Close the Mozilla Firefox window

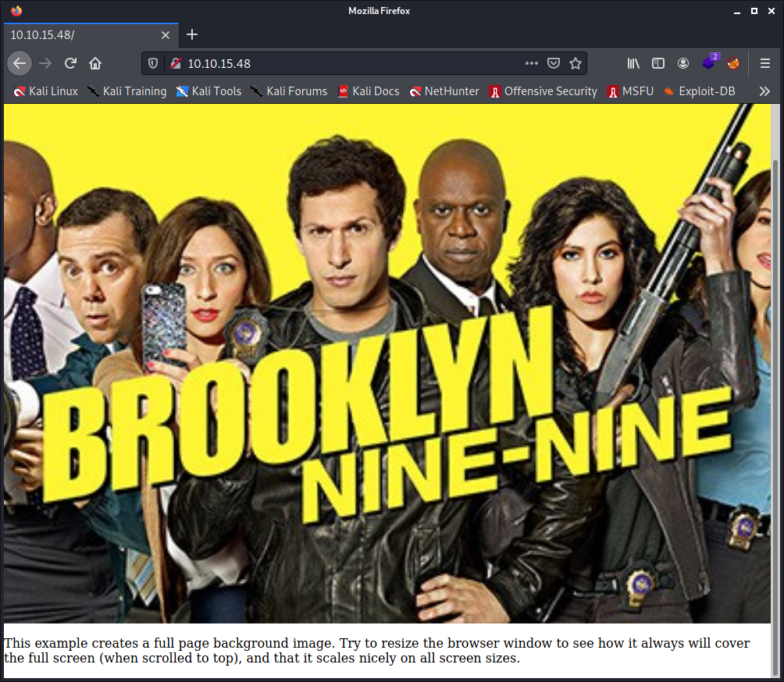[x=772, y=11]
